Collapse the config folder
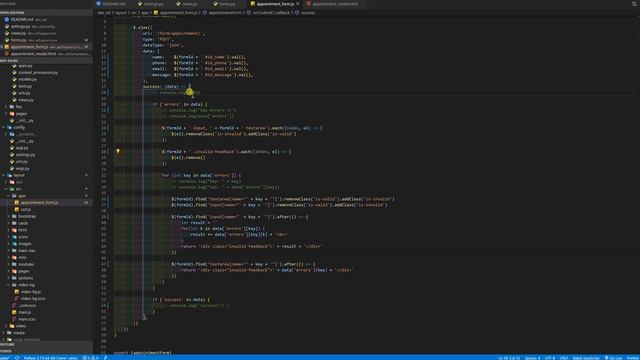 [19, 127]
